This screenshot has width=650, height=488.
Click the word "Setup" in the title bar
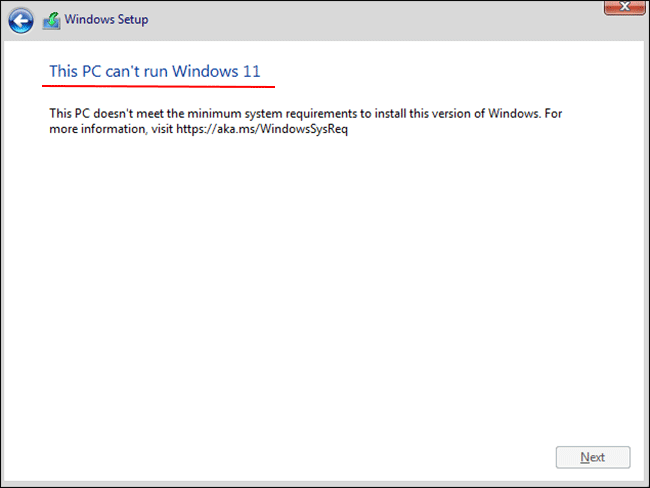point(132,19)
